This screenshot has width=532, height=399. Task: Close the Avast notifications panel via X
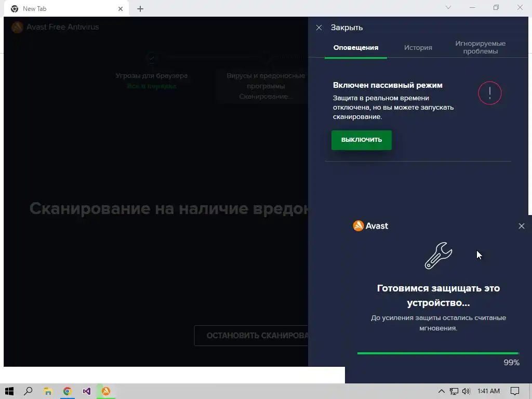(319, 28)
